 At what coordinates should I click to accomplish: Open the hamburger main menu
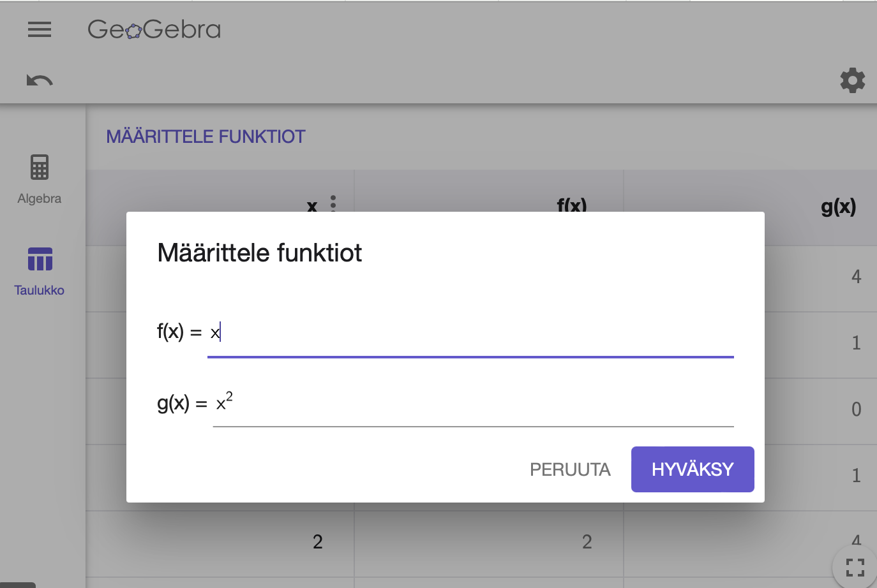click(40, 29)
